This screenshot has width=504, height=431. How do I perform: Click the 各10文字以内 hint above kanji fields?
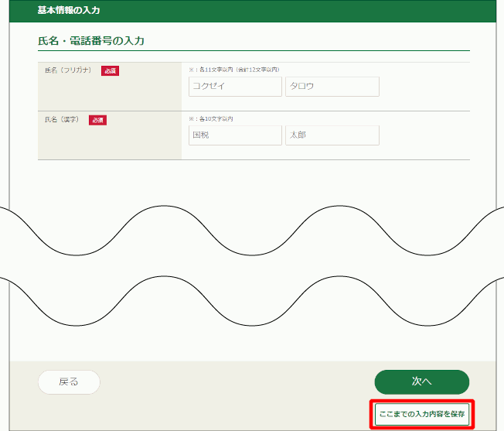tap(211, 118)
